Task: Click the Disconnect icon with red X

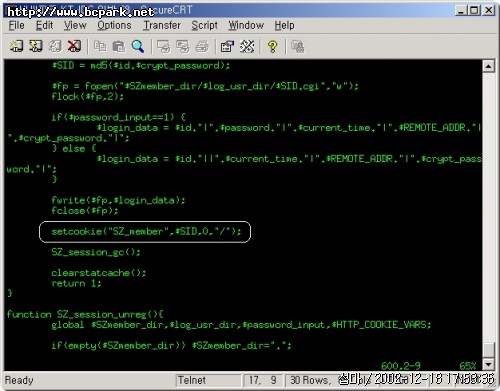Action: tap(74, 46)
